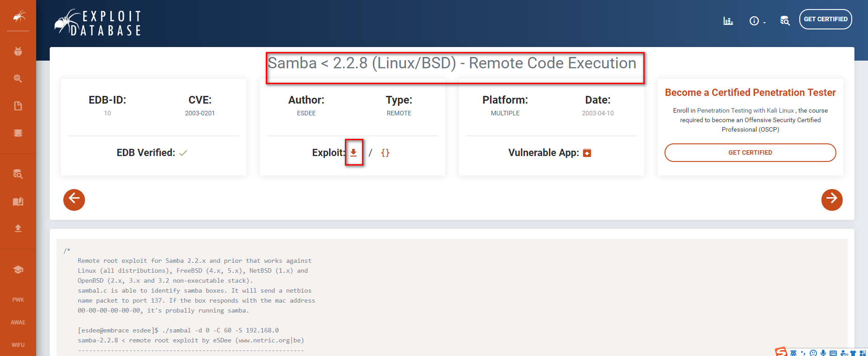Viewport: 868px width, 356px height.
Task: Open the IME skin t-shirt icon
Action: tap(853, 353)
